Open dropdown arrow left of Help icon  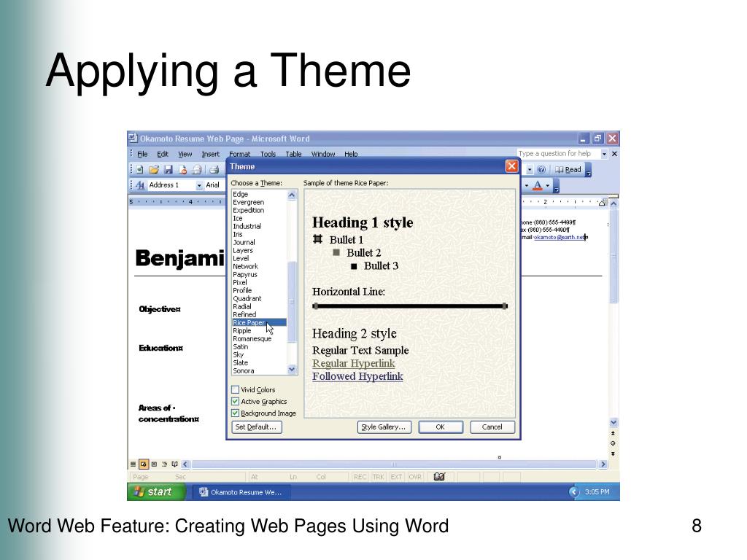tap(530, 169)
